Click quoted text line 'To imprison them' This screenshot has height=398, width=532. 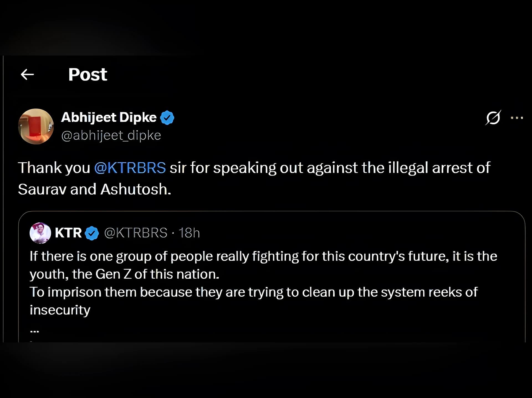254,292
